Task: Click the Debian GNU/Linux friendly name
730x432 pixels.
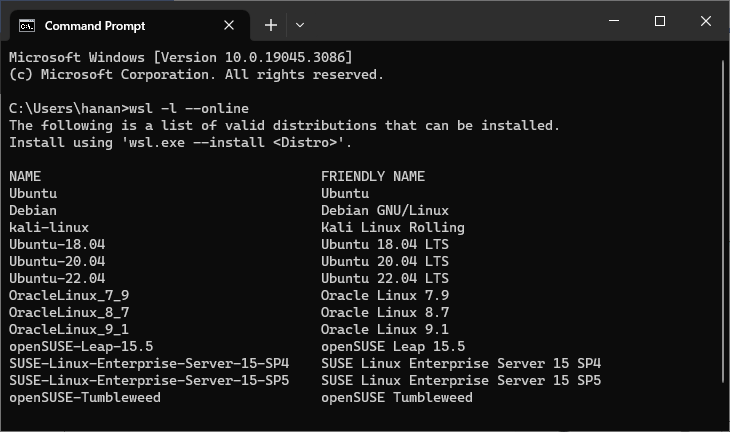Action: pos(385,210)
